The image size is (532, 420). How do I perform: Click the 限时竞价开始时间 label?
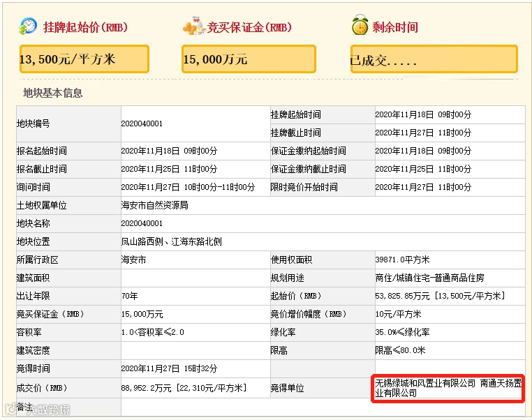(x=304, y=187)
